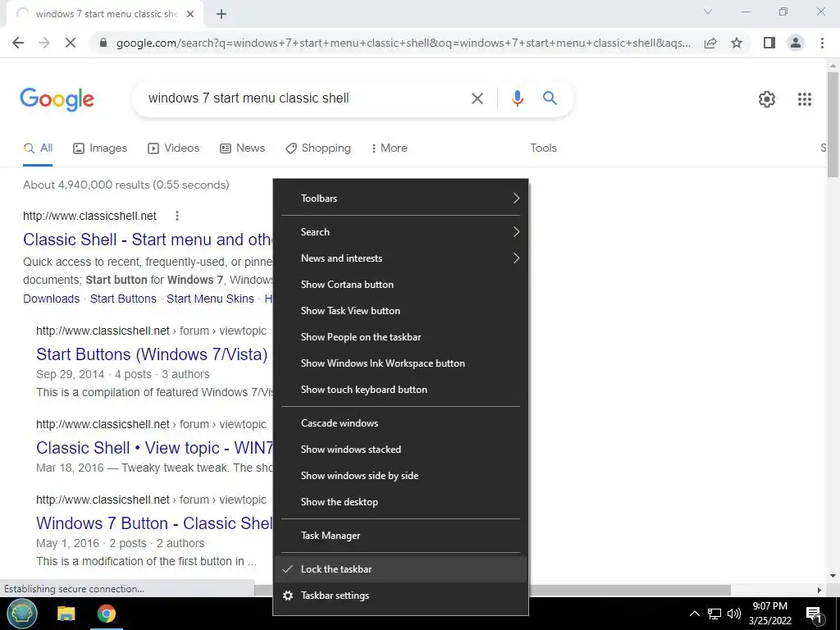Select Show windows stacked
The image size is (840, 630).
(x=400, y=450)
